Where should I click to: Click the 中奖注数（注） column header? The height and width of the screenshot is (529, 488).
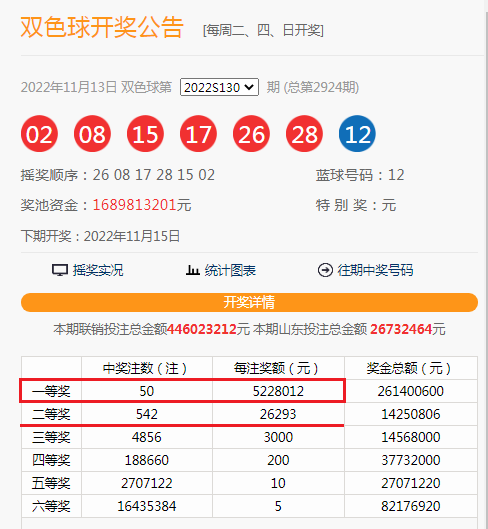147,368
